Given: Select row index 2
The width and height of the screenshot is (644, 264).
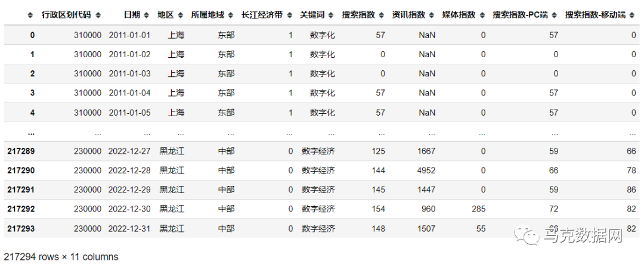Looking at the screenshot, I should coord(32,74).
